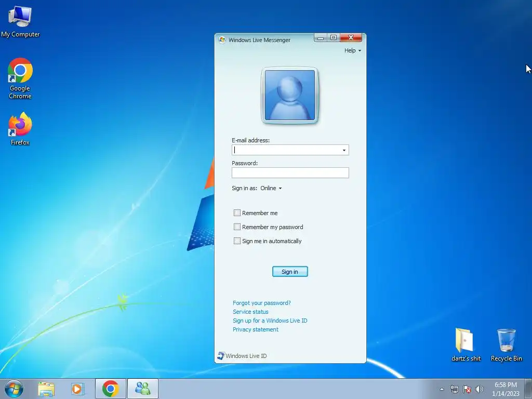This screenshot has width=532, height=399.
Task: Enable Remember my password
Action: 237,227
